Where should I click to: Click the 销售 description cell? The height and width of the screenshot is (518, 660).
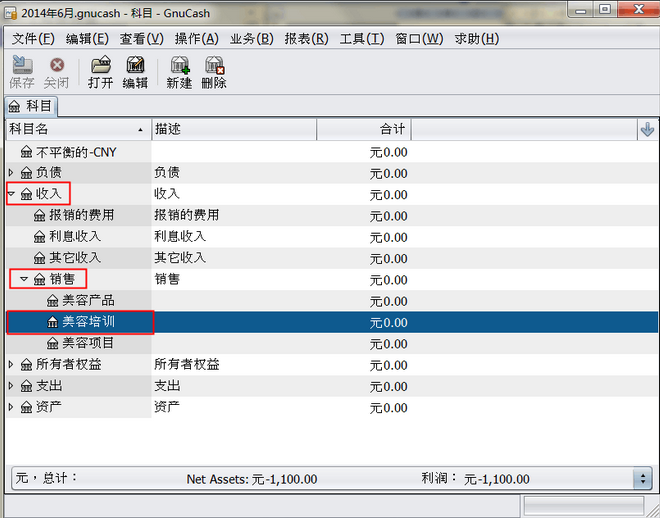point(167,279)
